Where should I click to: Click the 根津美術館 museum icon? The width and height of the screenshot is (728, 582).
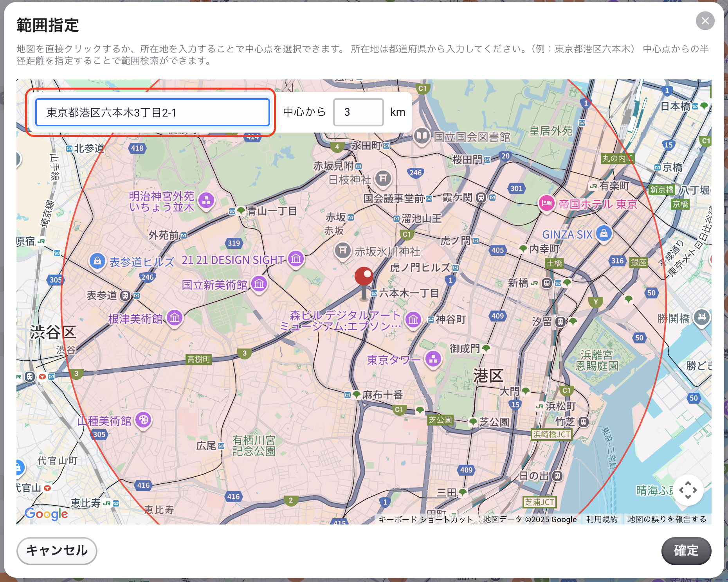pyautogui.click(x=175, y=318)
